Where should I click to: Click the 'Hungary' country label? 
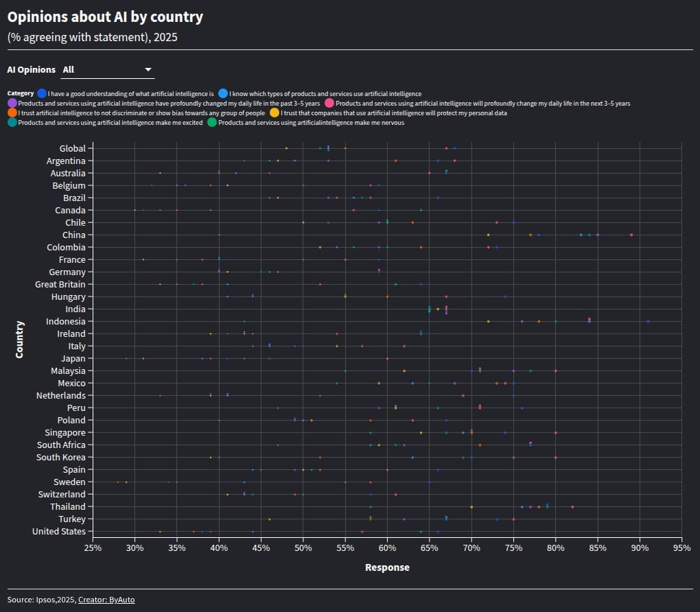(x=69, y=296)
